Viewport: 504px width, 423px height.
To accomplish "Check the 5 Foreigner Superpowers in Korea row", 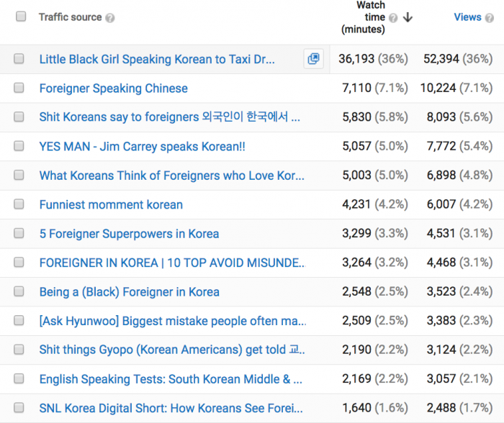I will (19, 233).
